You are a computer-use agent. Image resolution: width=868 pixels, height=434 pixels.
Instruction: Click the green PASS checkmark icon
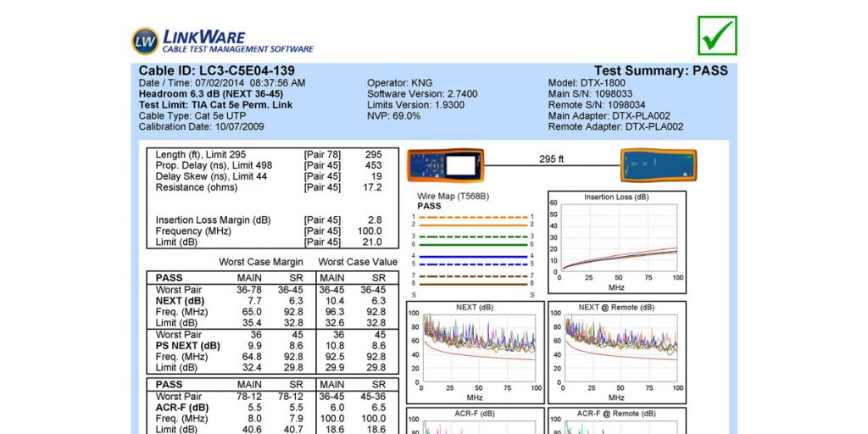click(717, 36)
